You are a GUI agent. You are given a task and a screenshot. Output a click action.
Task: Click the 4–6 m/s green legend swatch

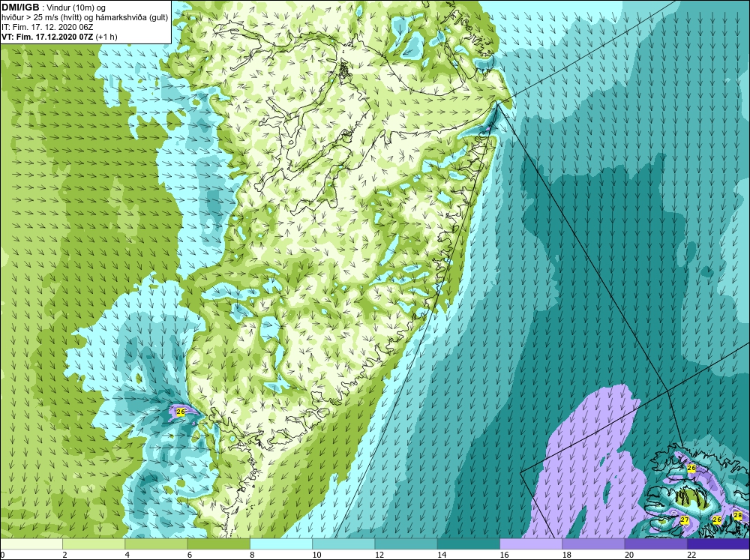tap(156, 544)
